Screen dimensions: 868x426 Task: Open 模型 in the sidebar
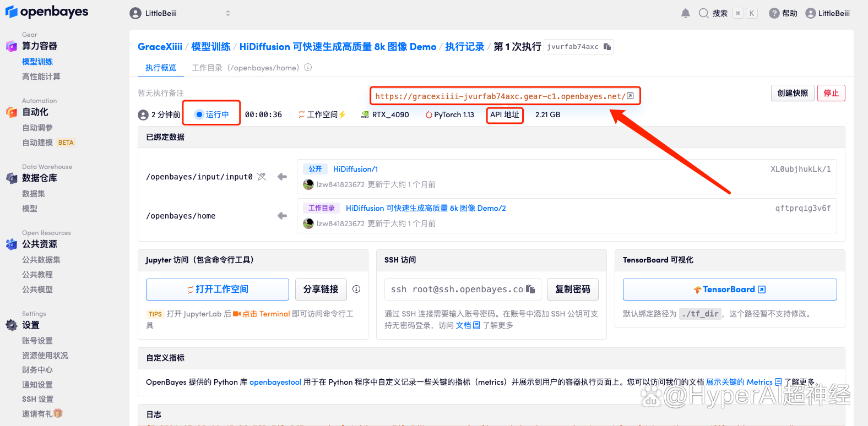point(30,209)
